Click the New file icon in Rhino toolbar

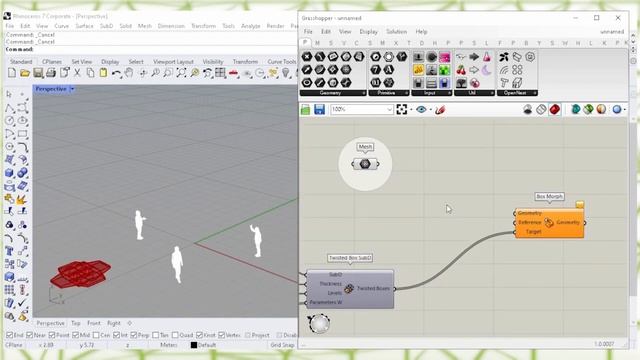tap(12, 73)
